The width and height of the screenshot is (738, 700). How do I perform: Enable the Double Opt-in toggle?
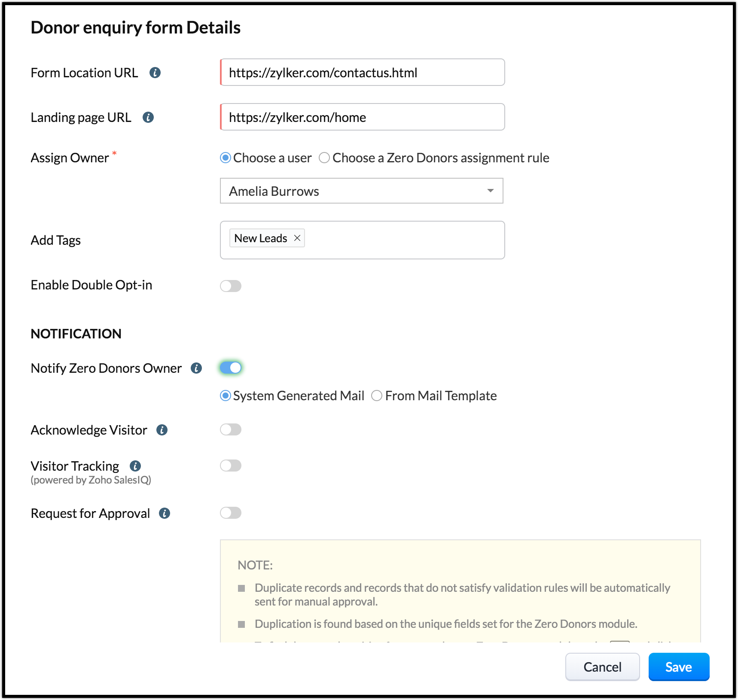click(231, 286)
